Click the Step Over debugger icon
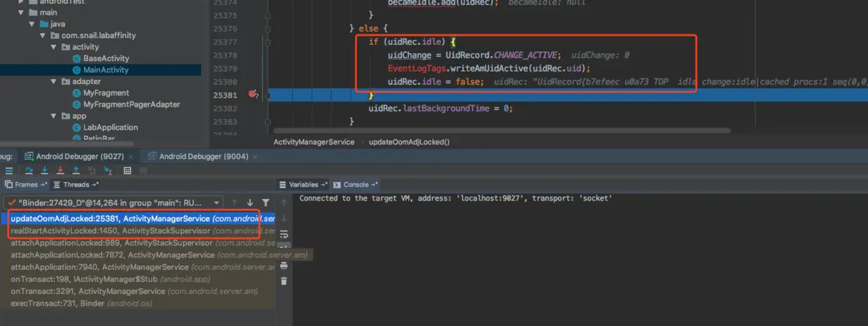The height and width of the screenshot is (326, 868). pyautogui.click(x=29, y=170)
